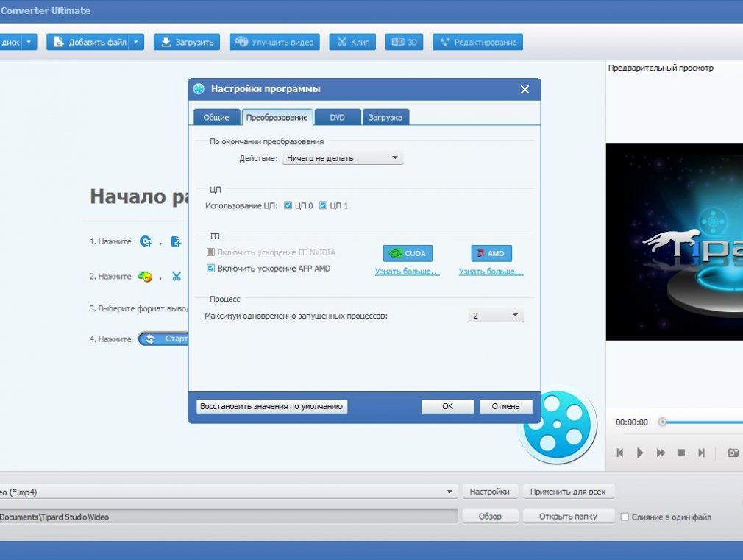Fast forward the preview video

(661, 453)
